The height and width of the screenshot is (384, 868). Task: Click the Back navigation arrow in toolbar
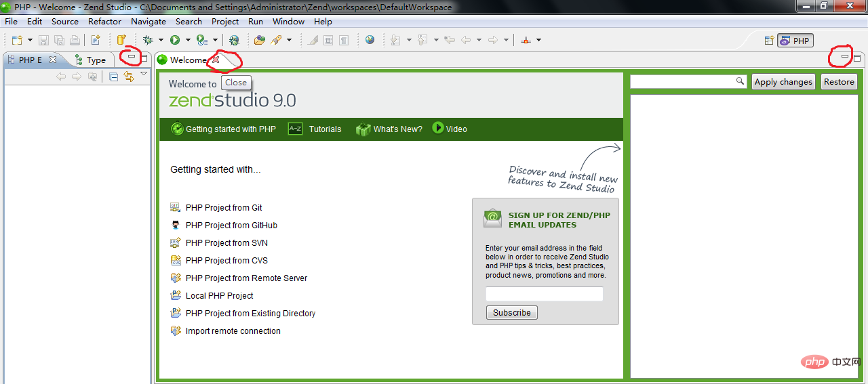click(x=466, y=41)
